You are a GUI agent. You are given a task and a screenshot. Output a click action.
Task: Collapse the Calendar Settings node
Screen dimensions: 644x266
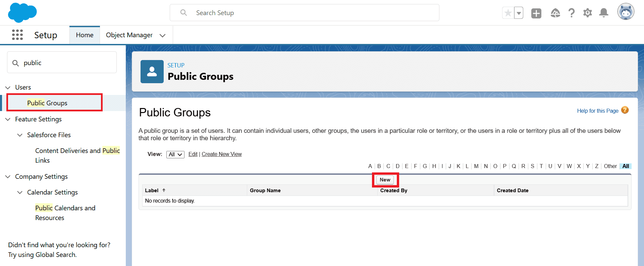click(x=20, y=193)
